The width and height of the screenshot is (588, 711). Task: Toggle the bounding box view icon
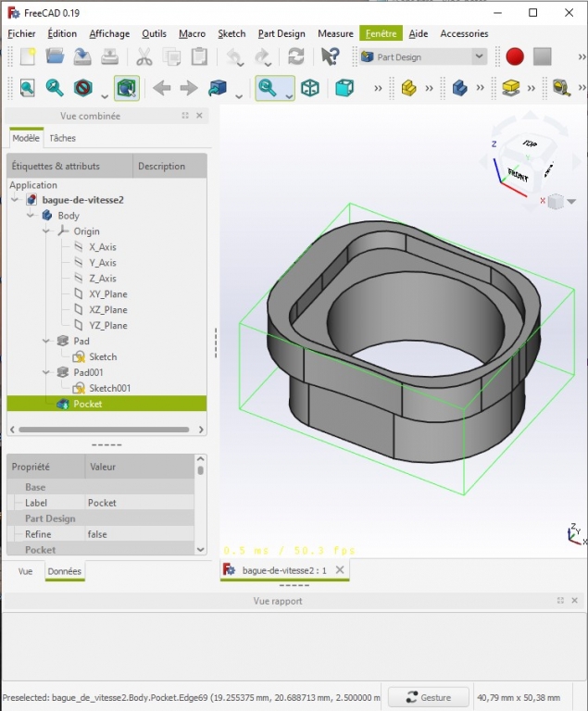tap(127, 88)
